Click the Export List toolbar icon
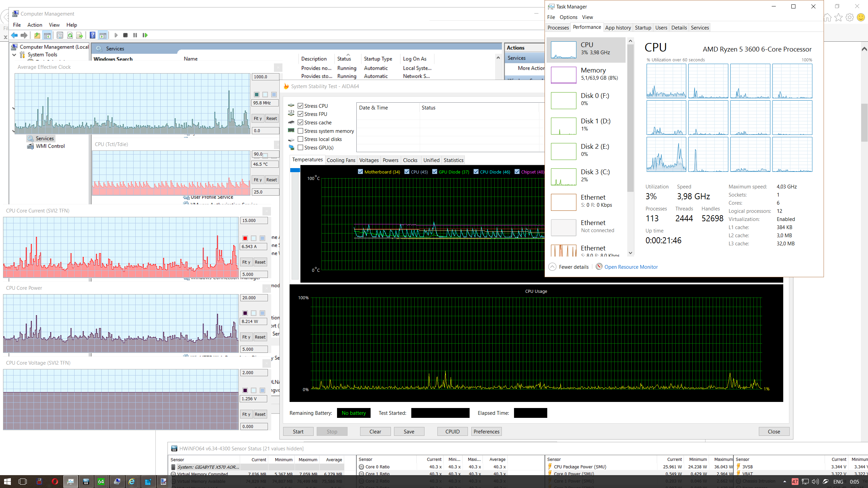 [79, 35]
